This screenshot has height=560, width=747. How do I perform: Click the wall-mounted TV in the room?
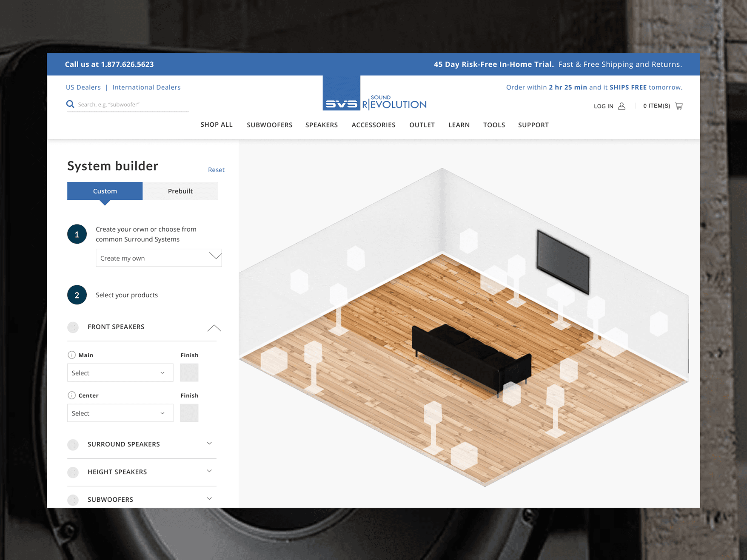[563, 261]
